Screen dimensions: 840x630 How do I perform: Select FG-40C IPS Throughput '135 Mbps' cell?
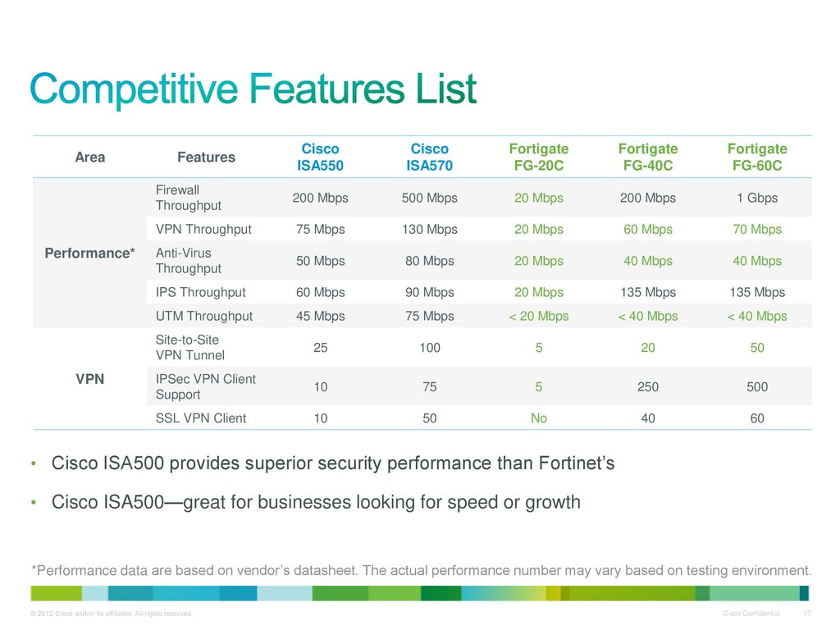(x=648, y=293)
